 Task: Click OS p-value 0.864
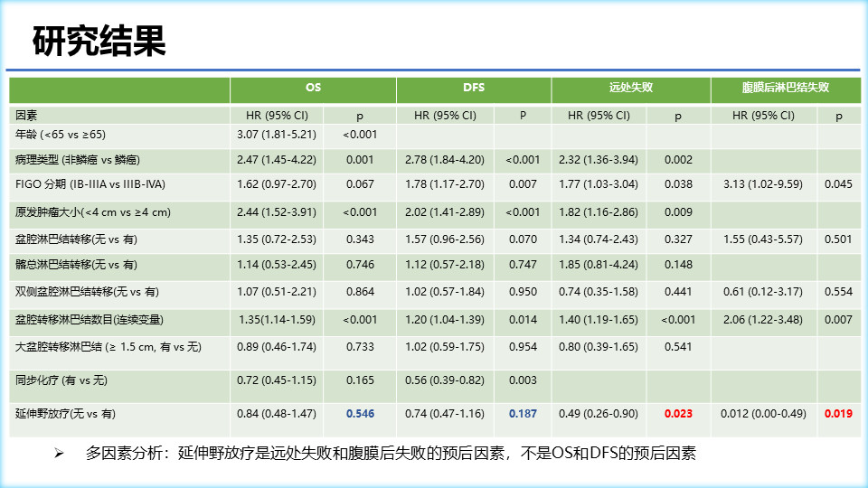(361, 292)
